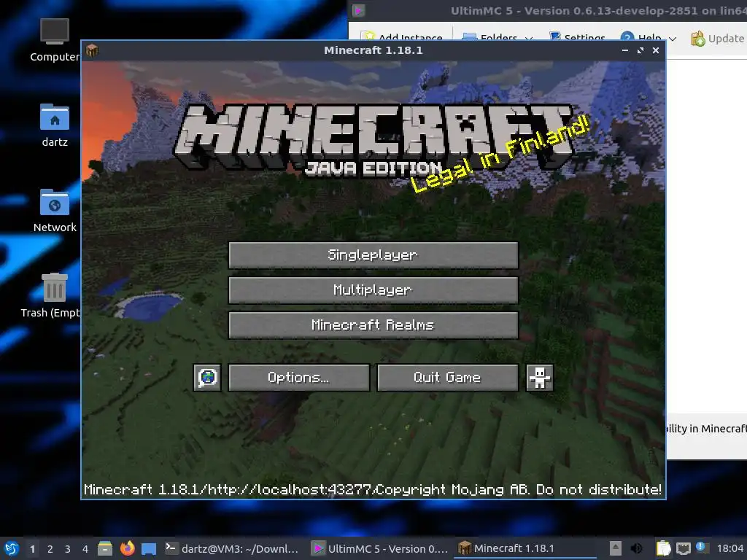
Task: Click UltimMC title bar app icon
Action: click(x=359, y=10)
